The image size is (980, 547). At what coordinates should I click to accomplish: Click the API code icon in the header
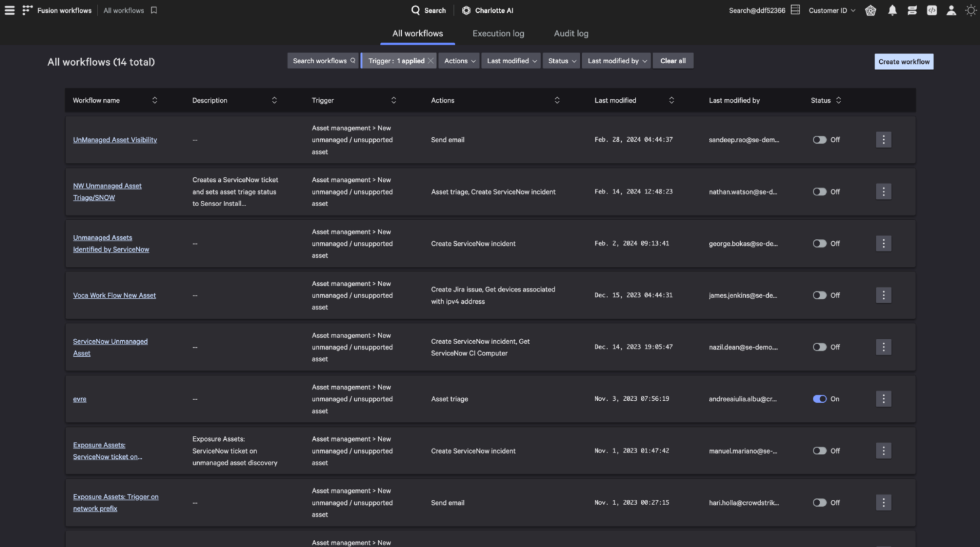(x=932, y=10)
